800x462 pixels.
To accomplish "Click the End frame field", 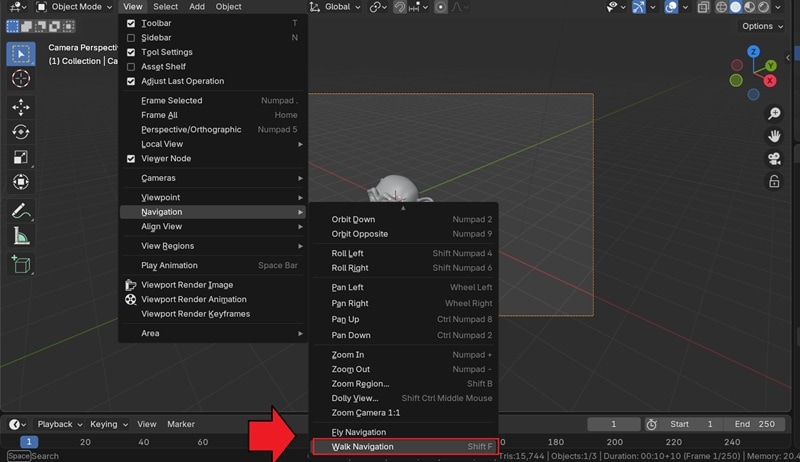I will point(755,424).
